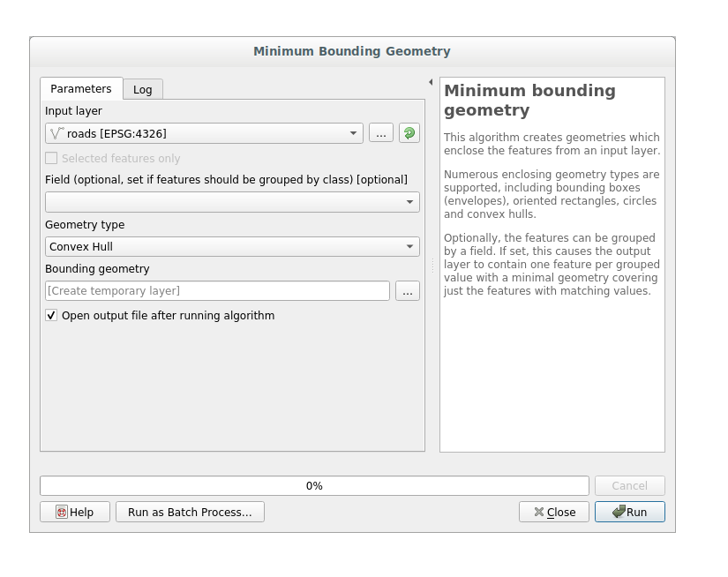Uncheck Open output file after running algorithm
This screenshot has width=728, height=577.
point(51,316)
